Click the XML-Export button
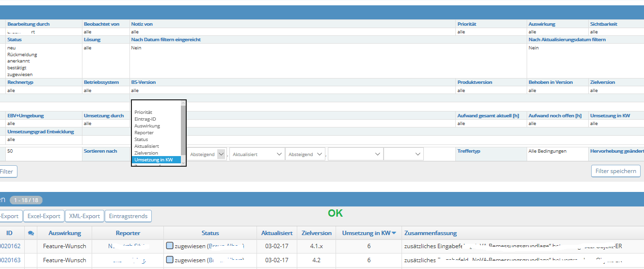The width and height of the screenshot is (644, 269). click(84, 216)
